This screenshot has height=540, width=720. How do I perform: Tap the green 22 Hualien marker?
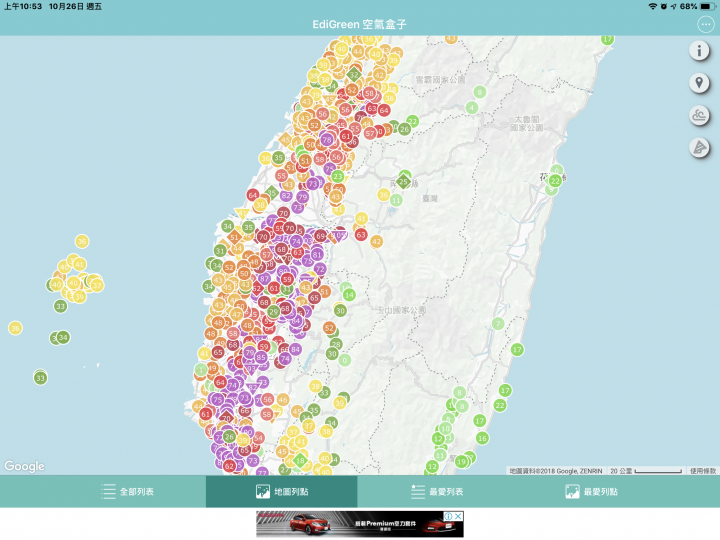(x=556, y=180)
